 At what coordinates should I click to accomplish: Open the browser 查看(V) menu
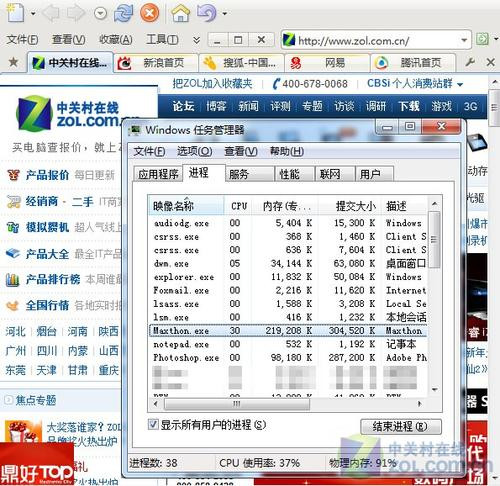[x=69, y=40]
